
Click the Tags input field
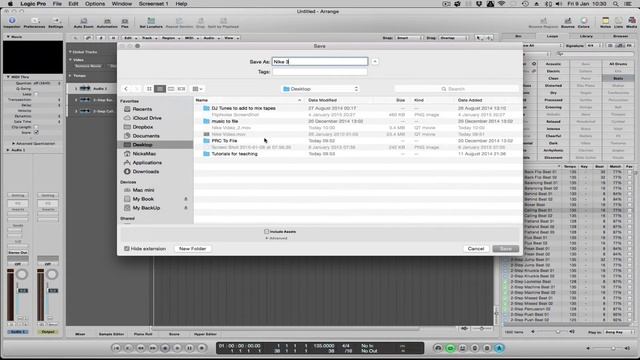tap(320, 72)
